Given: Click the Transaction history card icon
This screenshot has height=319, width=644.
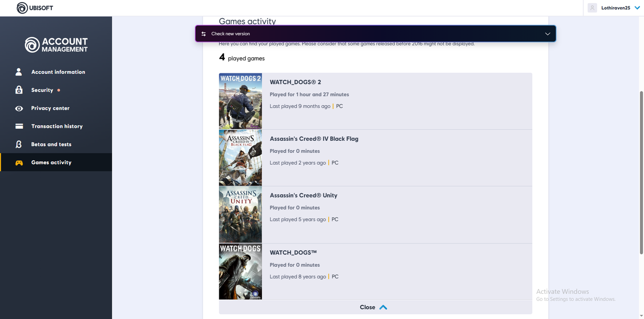Looking at the screenshot, I should tap(19, 126).
